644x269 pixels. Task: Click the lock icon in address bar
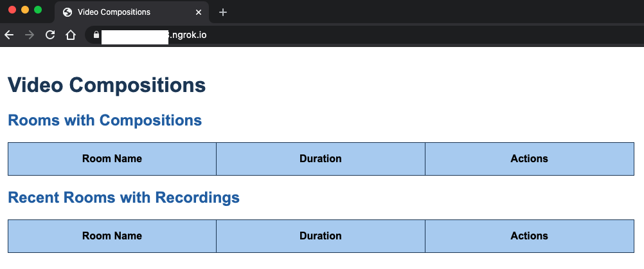(96, 35)
